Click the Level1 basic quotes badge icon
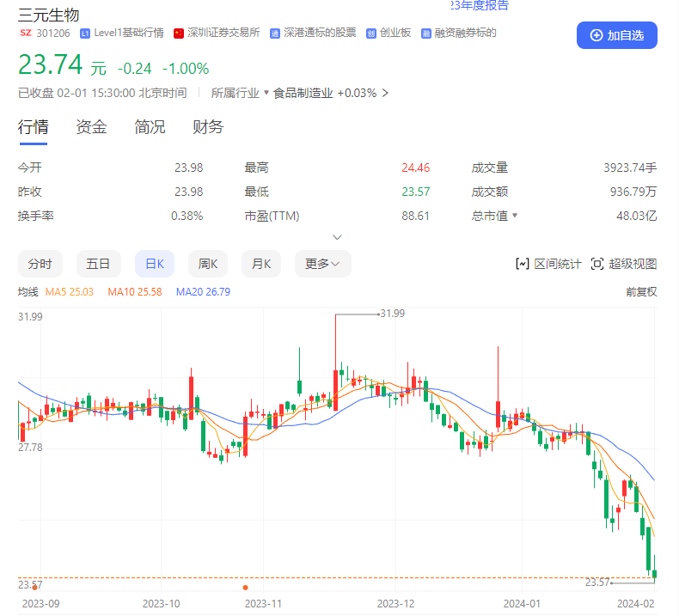679x616 pixels. pos(85,34)
